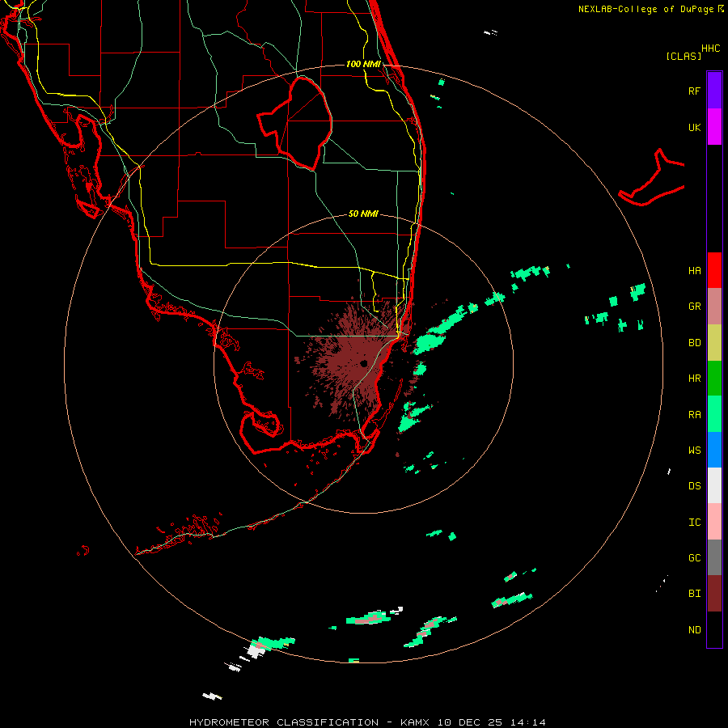Viewport: 728px width, 728px height.
Task: Click the "BD" legend label
Action: point(694,342)
